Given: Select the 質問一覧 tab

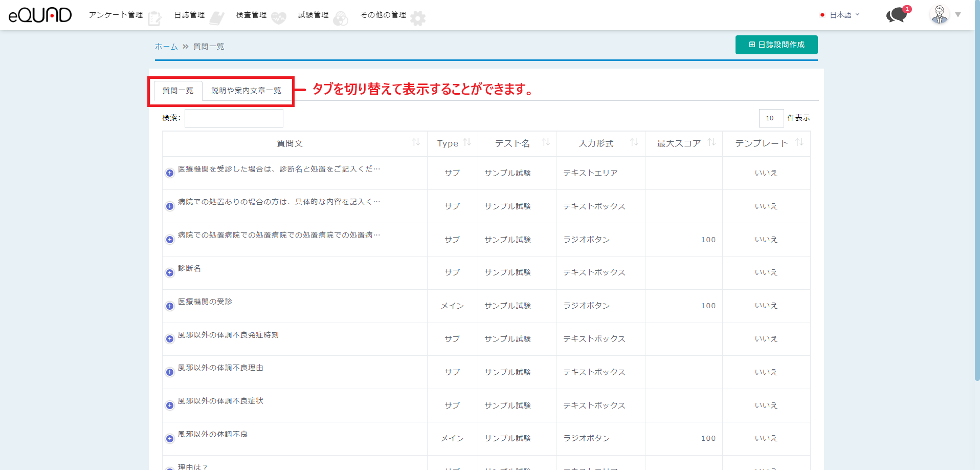Looking at the screenshot, I should [x=178, y=91].
